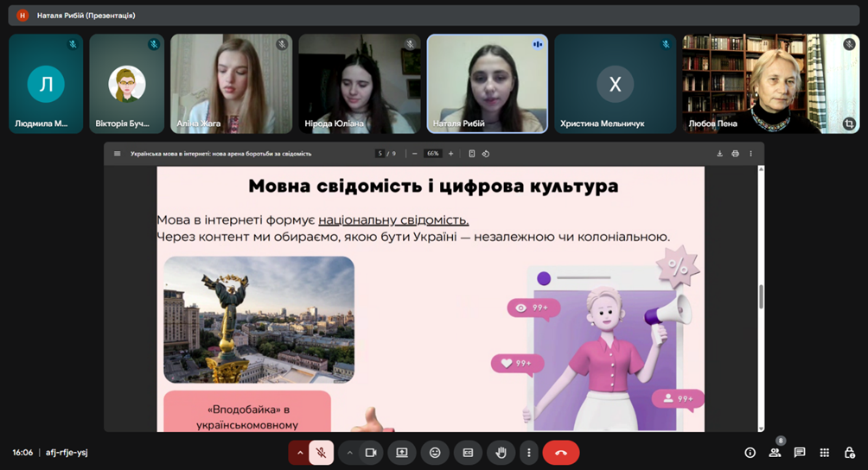
Task: Open the meeting chat panel
Action: pos(800,452)
